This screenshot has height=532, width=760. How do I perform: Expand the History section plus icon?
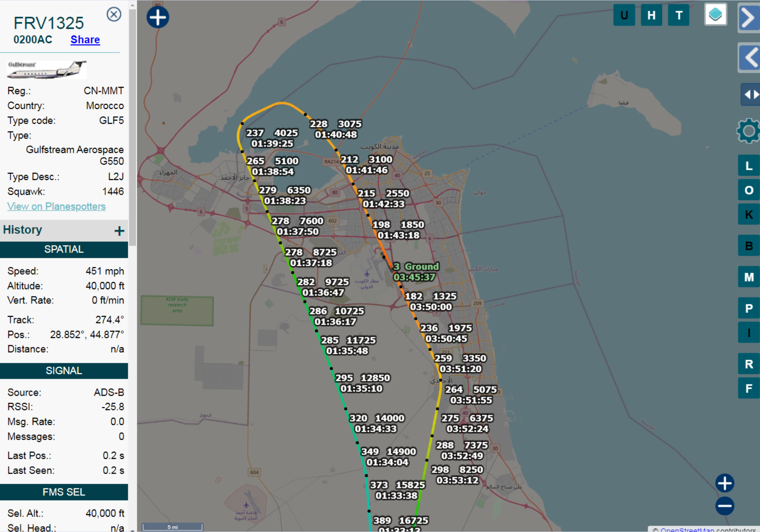pos(119,231)
